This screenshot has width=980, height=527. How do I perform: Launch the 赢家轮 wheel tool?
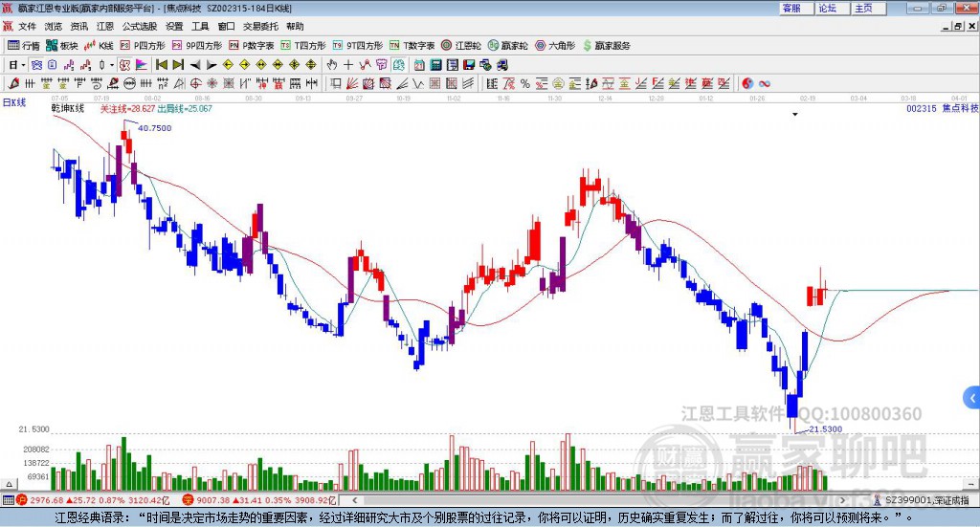pyautogui.click(x=507, y=46)
